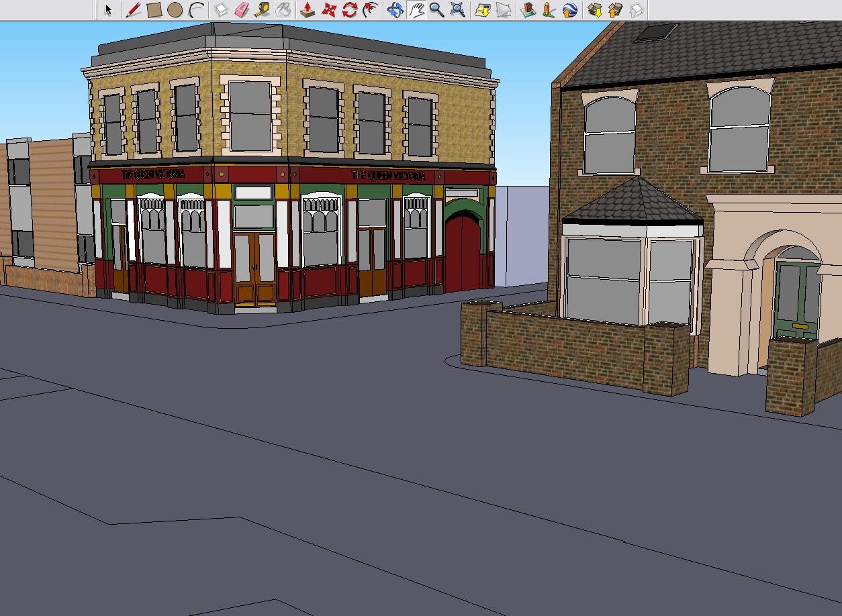Open the Tape Measure tool
Viewport: 842px width, 616px height.
[x=263, y=10]
